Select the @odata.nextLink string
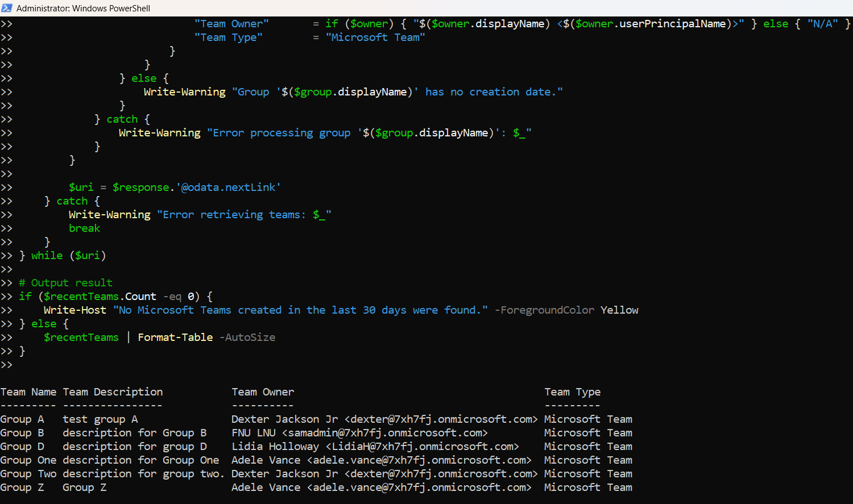Image resolution: width=853 pixels, height=504 pixels. click(227, 187)
